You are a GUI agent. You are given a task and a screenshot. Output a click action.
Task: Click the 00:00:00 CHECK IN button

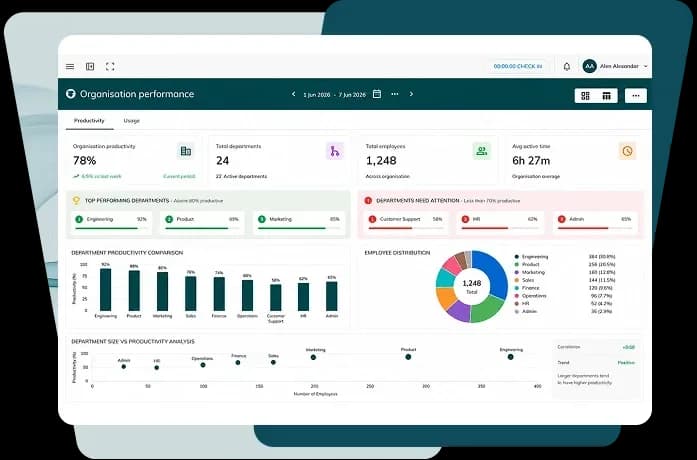(x=518, y=66)
